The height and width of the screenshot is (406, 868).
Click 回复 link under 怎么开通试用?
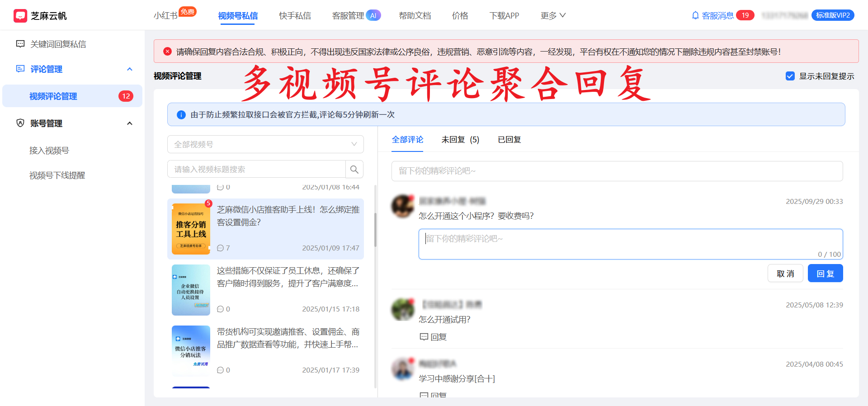(439, 337)
